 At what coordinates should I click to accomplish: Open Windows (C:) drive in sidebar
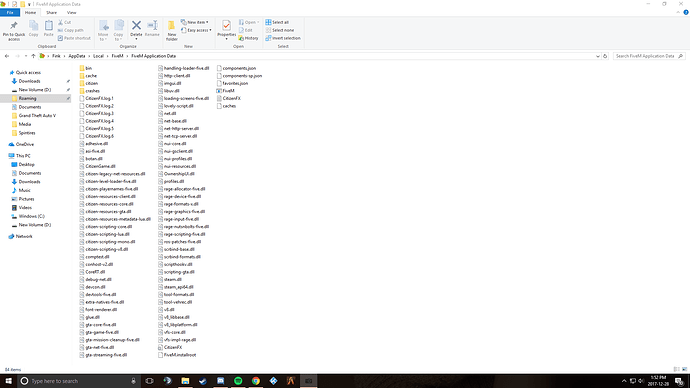[x=31, y=216]
